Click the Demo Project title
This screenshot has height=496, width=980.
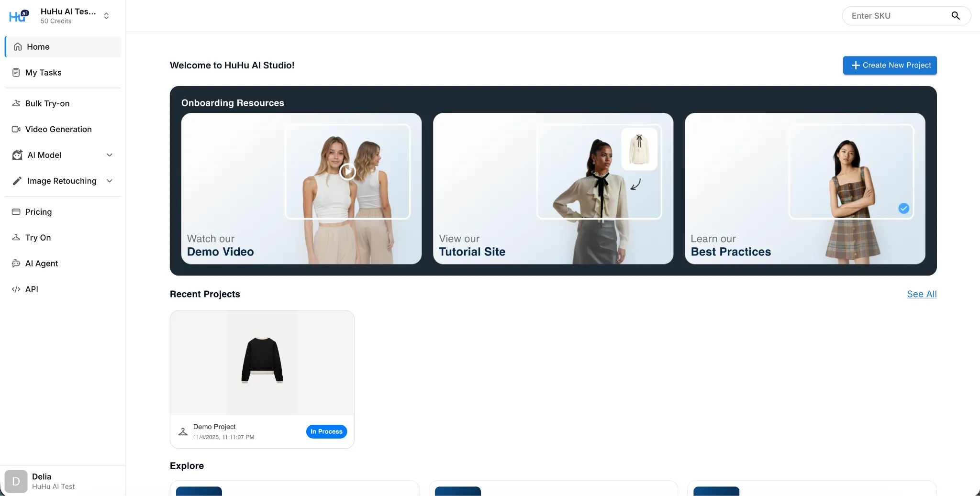214,427
